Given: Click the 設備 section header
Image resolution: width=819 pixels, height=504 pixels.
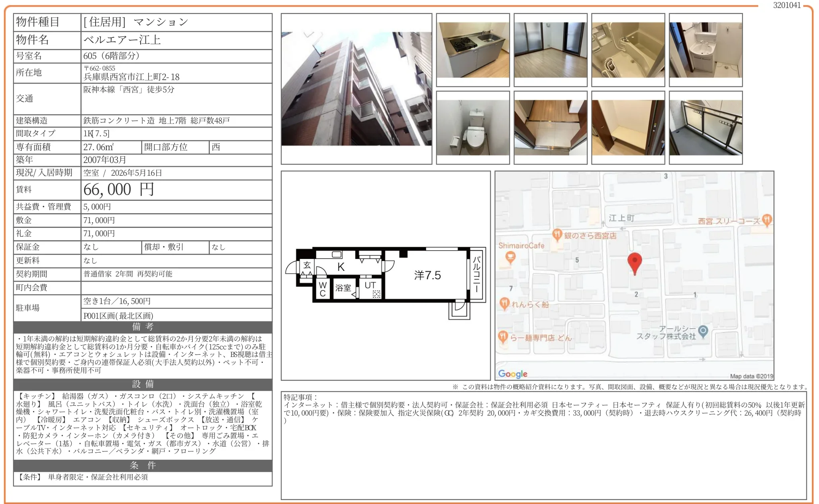Looking at the screenshot, I should tap(143, 384).
